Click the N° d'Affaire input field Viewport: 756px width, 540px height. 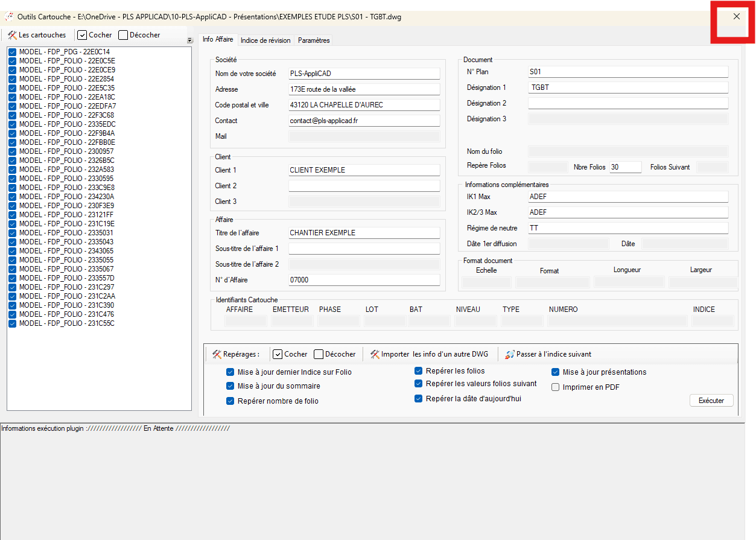pyautogui.click(x=364, y=280)
